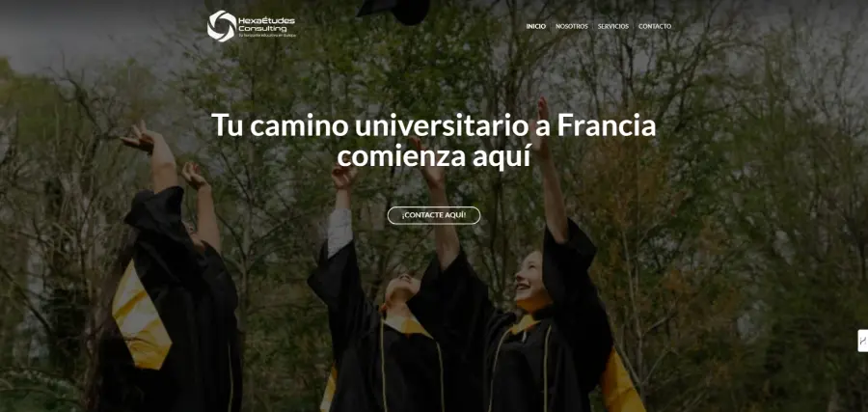Open the CONTACTO menu link

click(x=655, y=26)
